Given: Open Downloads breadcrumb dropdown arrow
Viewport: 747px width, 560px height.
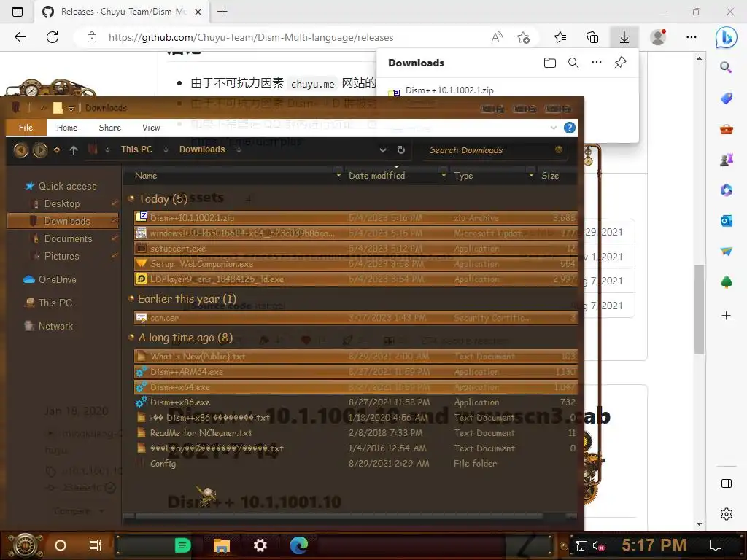Looking at the screenshot, I should point(239,150).
